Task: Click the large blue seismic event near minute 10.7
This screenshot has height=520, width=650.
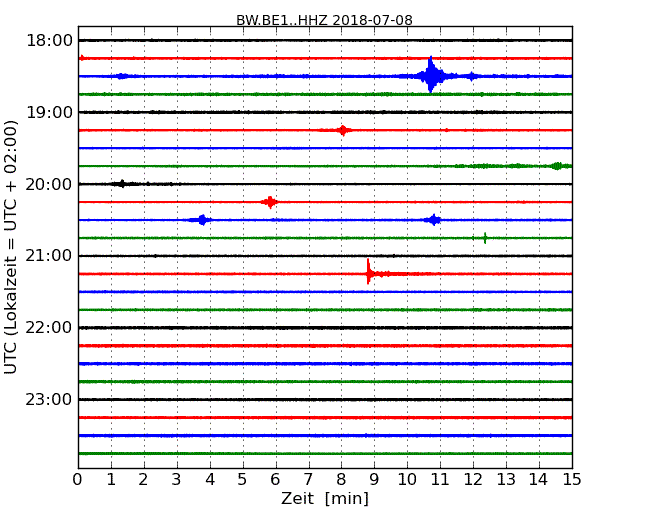Action: tap(431, 75)
